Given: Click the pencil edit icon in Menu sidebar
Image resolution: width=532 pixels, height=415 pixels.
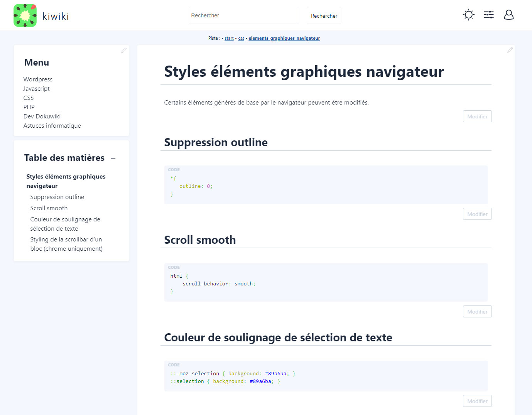Looking at the screenshot, I should pos(124,51).
